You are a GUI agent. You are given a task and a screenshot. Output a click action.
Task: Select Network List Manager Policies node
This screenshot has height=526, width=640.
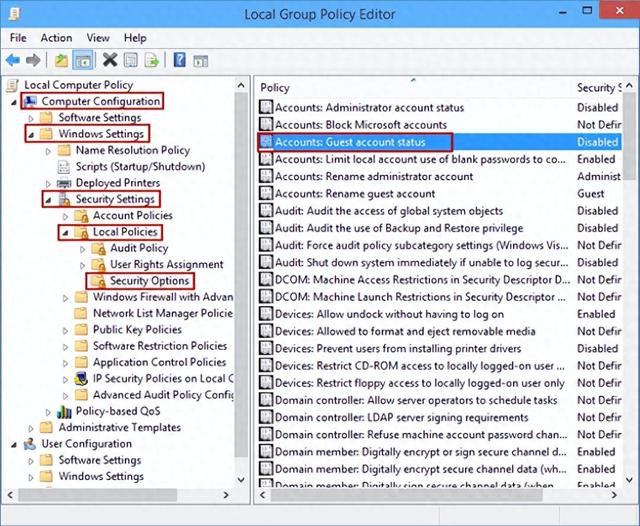[163, 313]
